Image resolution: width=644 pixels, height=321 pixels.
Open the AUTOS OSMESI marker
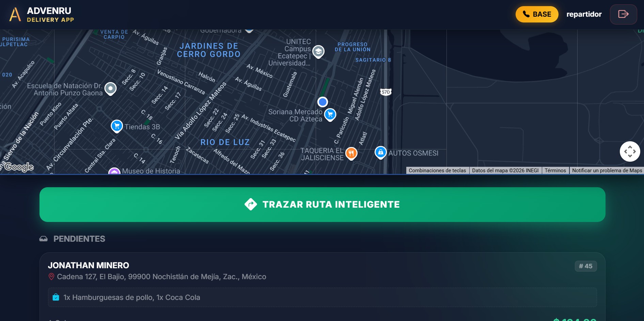coord(380,153)
